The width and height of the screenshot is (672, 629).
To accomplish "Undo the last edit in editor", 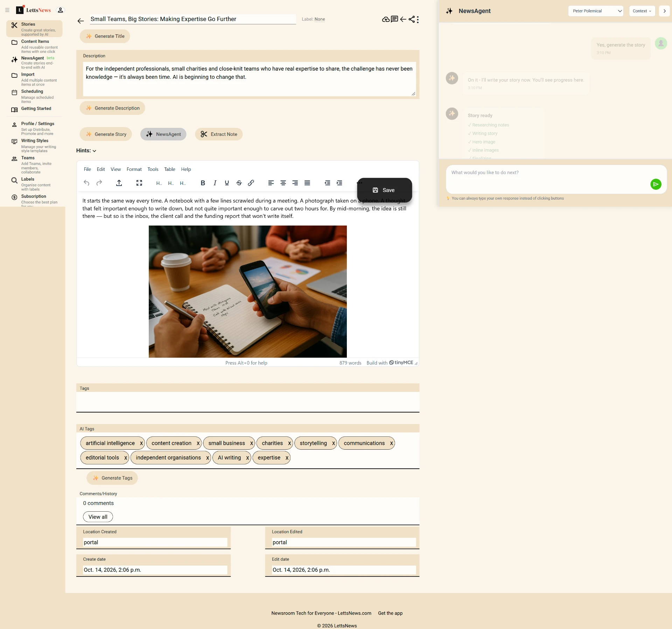I will (x=86, y=183).
